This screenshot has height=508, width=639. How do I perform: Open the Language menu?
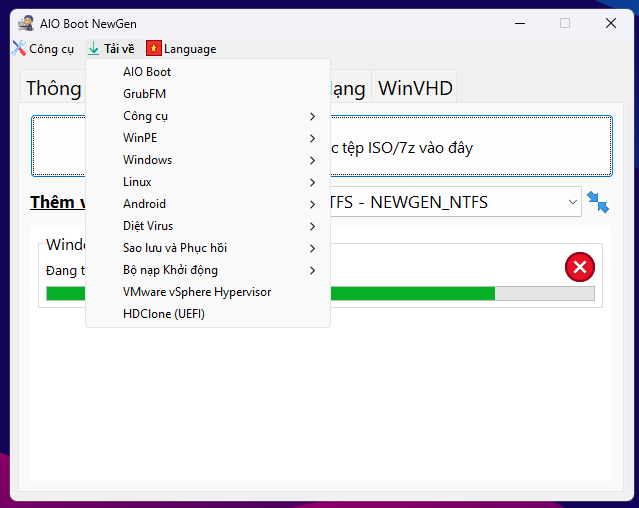point(181,49)
